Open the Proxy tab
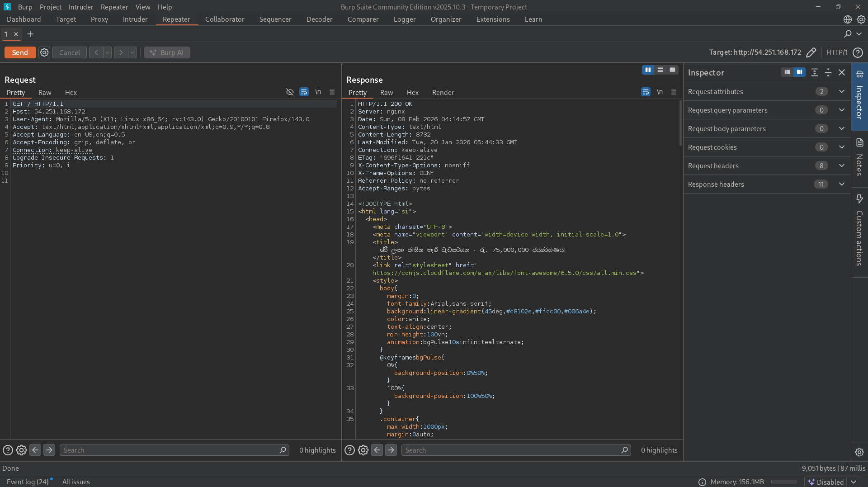Image resolution: width=868 pixels, height=487 pixels. [x=99, y=19]
